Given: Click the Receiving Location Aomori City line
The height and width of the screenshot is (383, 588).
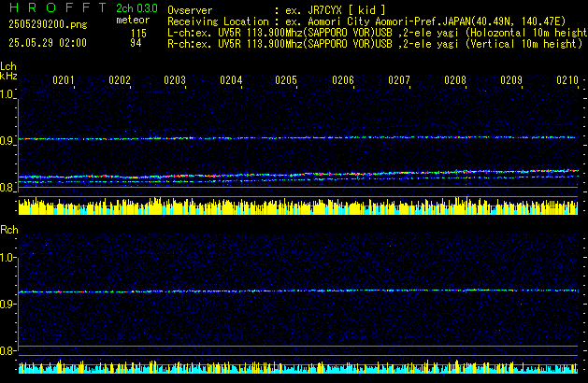Looking at the screenshot, I should (366, 21).
